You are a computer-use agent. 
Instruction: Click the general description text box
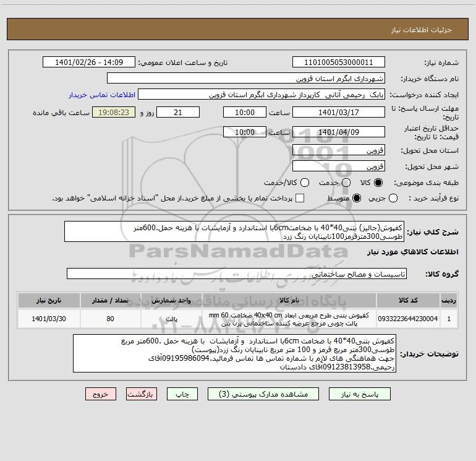pos(234,231)
